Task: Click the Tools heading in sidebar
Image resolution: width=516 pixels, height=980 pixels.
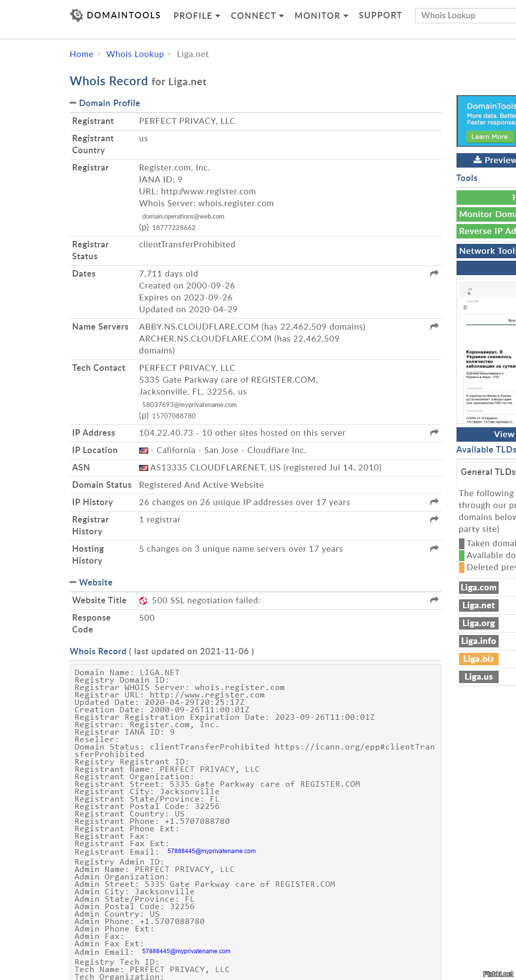Action: (467, 178)
